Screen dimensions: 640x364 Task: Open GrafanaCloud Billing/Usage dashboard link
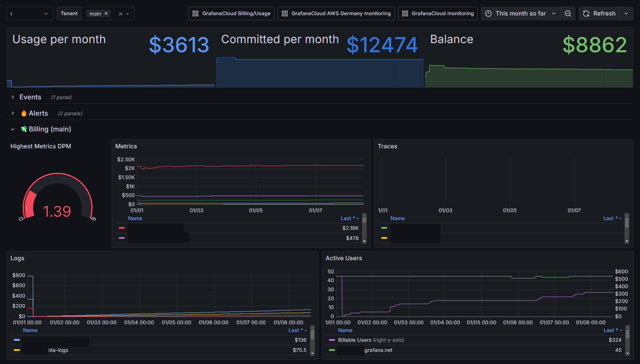click(x=231, y=13)
